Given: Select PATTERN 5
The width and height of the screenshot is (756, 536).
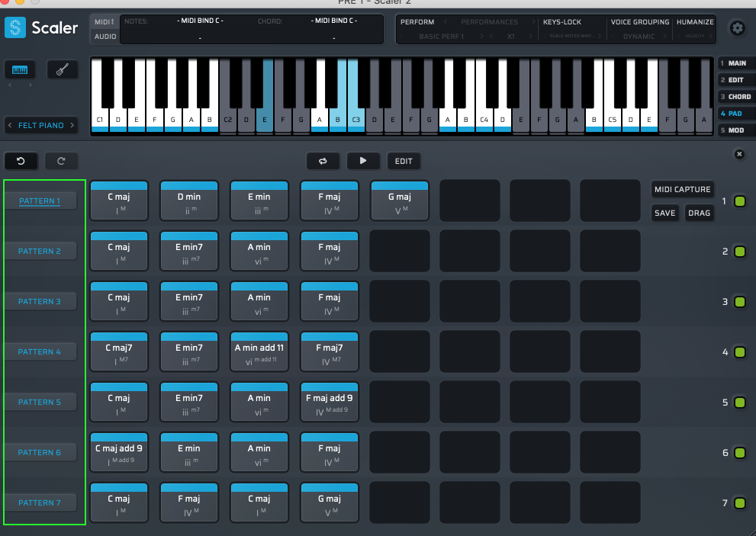Looking at the screenshot, I should point(40,402).
